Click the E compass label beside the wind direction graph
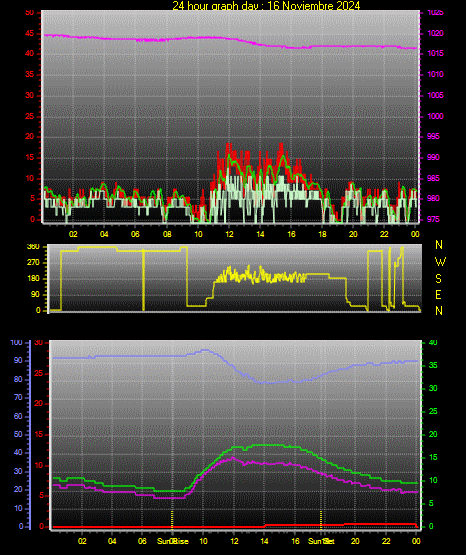The image size is (466, 555). [438, 294]
